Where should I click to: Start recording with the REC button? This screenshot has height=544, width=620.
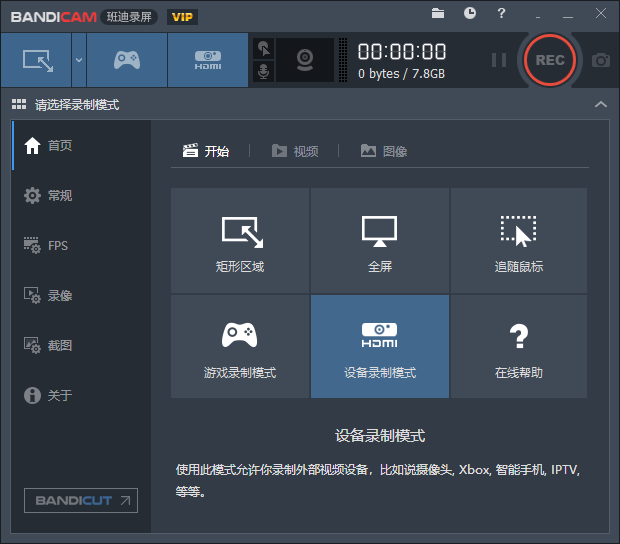coord(550,60)
